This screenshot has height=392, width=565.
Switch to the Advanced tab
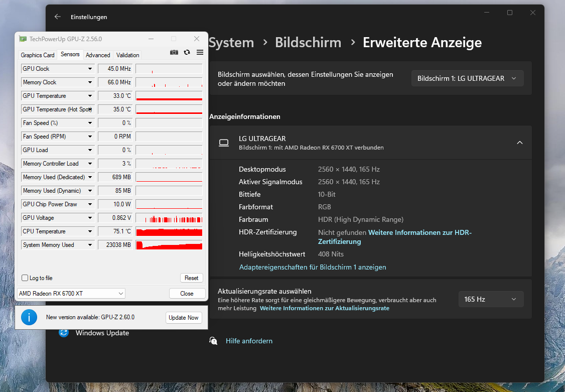pos(98,55)
